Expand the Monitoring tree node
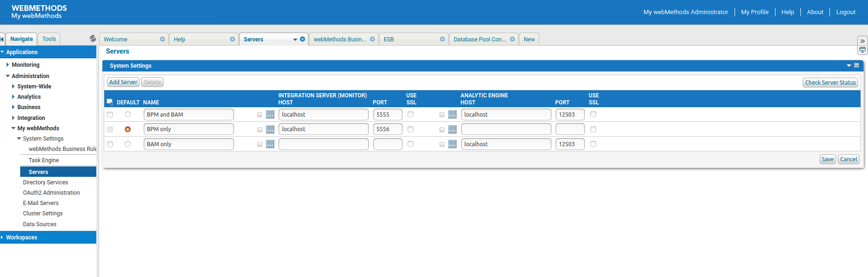This screenshot has height=277, width=868. [x=8, y=65]
